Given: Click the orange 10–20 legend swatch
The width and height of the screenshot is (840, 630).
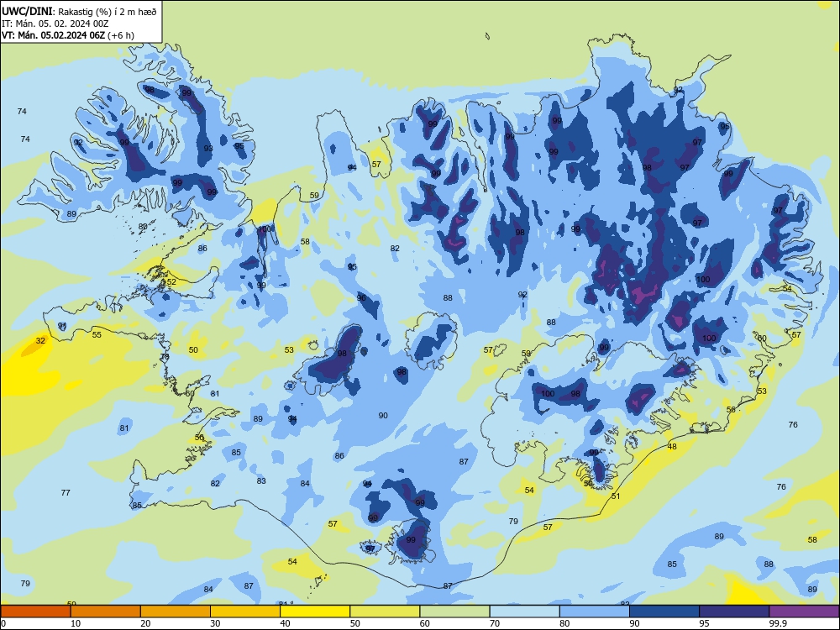Looking at the screenshot, I should click(106, 612).
